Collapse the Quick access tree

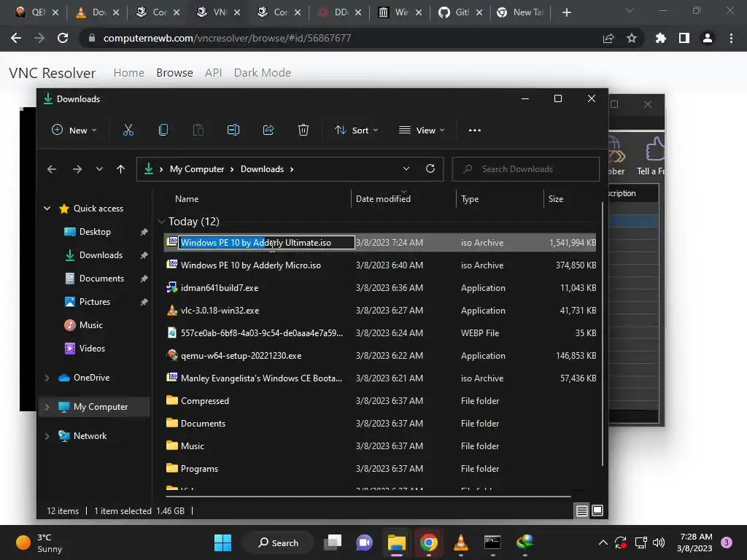tap(47, 208)
